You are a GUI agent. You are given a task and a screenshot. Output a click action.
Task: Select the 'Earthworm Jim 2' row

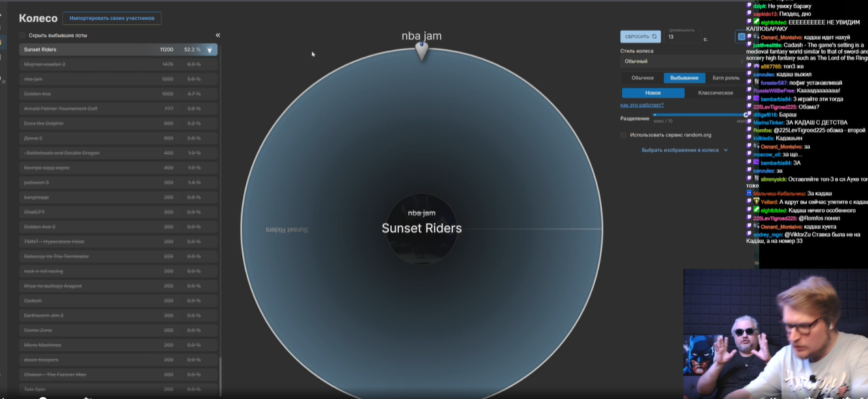[118, 315]
